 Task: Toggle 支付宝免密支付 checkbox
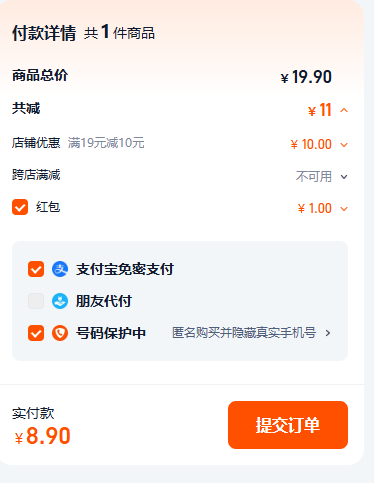coord(36,269)
